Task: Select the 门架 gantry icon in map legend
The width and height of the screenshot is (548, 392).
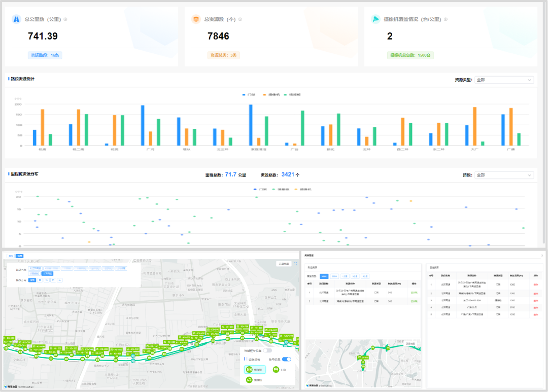Action: (x=276, y=370)
